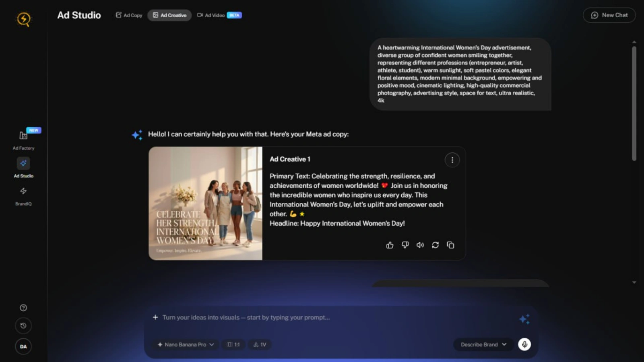Click the thumbs down icon on Ad Creative 1
This screenshot has height=362, width=644.
click(x=405, y=245)
